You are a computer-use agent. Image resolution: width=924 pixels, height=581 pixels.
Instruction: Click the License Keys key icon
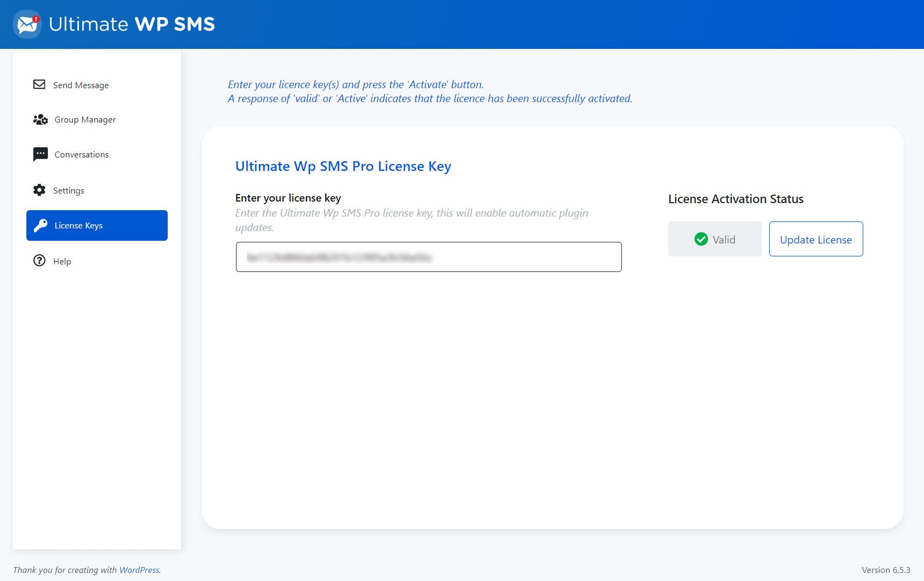point(40,225)
